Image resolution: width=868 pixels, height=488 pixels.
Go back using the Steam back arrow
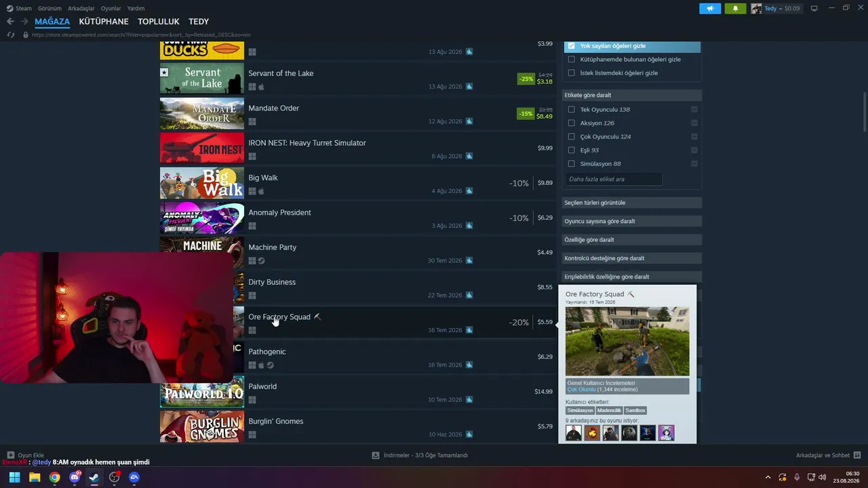[10, 22]
